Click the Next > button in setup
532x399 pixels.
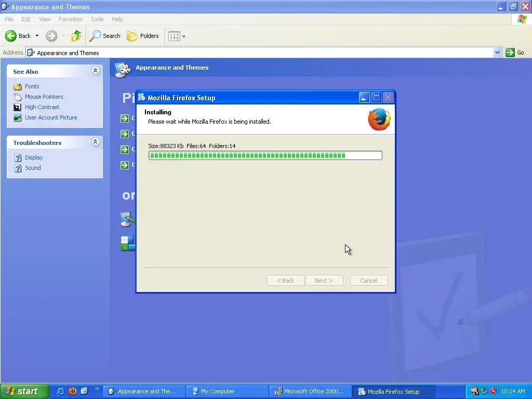click(324, 281)
